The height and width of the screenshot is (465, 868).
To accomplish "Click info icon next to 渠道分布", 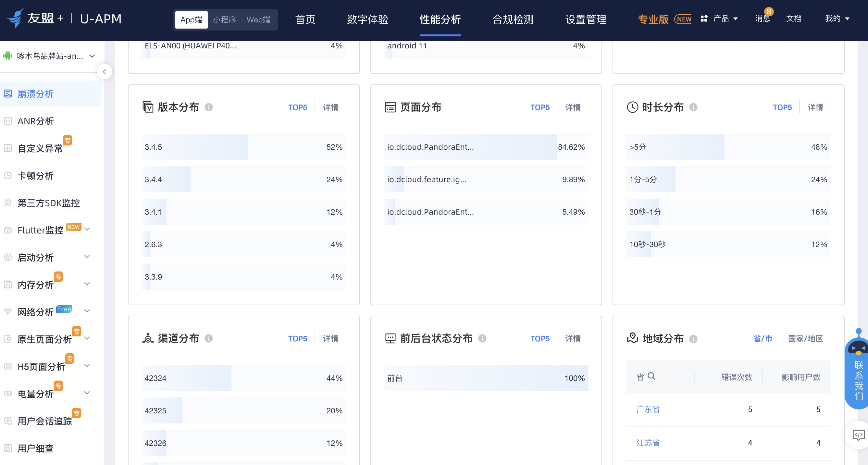I will click(209, 338).
